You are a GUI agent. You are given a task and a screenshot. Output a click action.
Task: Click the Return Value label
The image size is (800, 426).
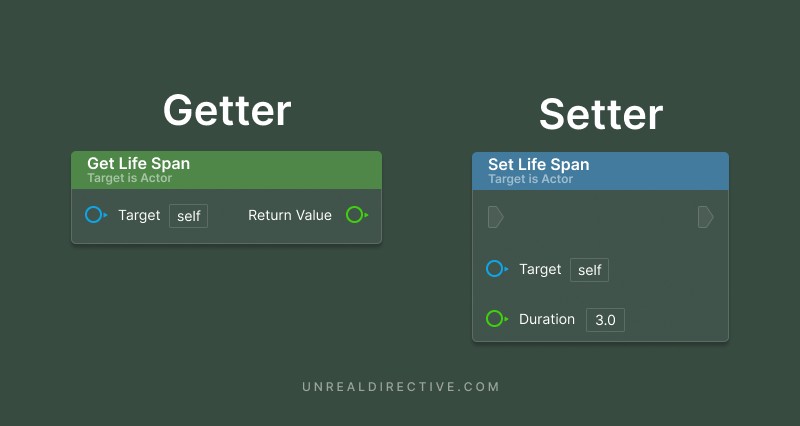click(290, 215)
